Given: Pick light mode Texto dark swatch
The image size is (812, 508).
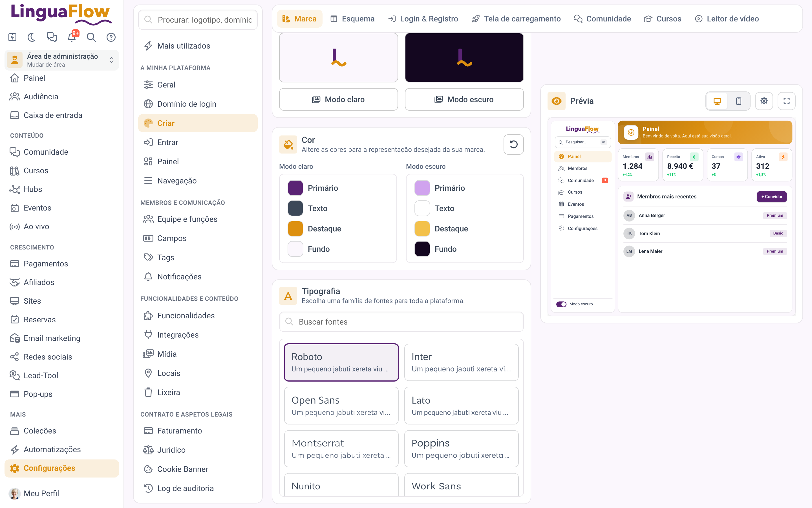Looking at the screenshot, I should tap(295, 208).
